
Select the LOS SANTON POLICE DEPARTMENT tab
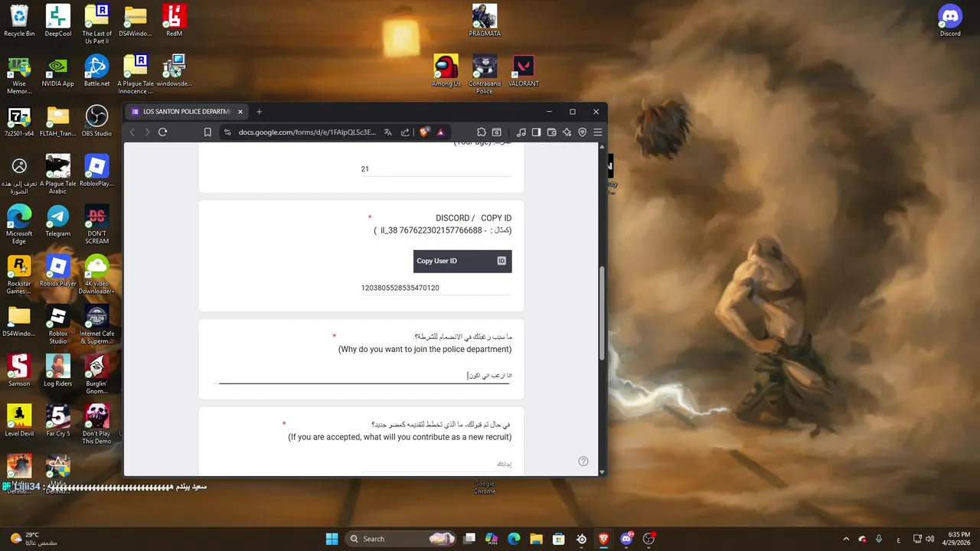pos(186,112)
